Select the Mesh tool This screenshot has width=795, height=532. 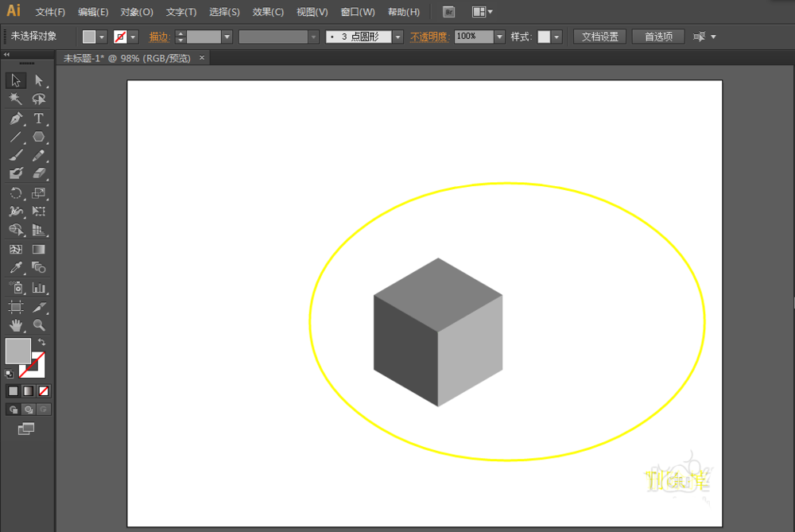(16, 249)
